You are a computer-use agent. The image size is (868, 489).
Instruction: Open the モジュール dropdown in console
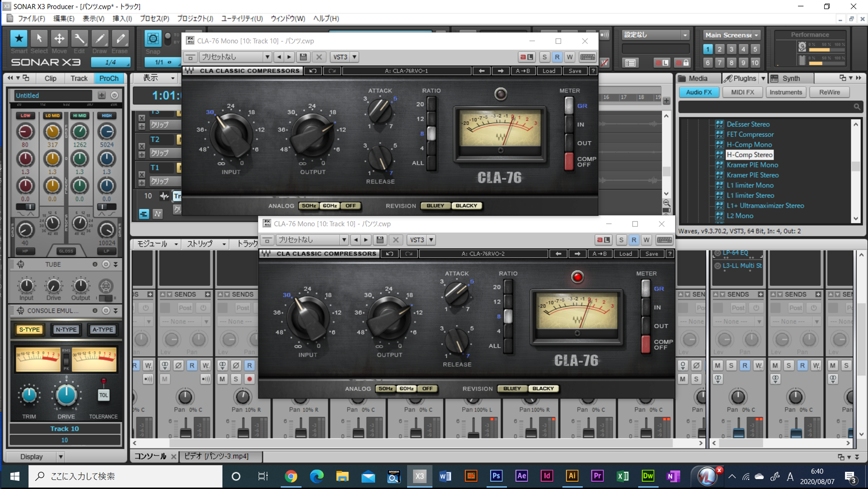point(157,244)
